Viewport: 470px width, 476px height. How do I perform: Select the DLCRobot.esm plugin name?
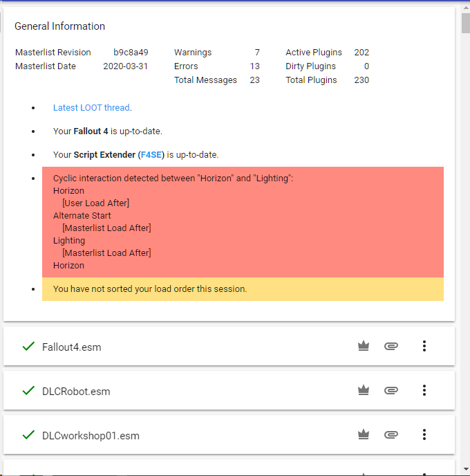click(76, 392)
